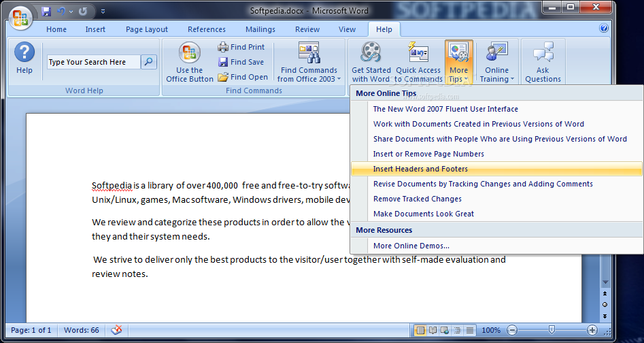Click Find Open command
The height and width of the screenshot is (343, 644).
tap(243, 77)
